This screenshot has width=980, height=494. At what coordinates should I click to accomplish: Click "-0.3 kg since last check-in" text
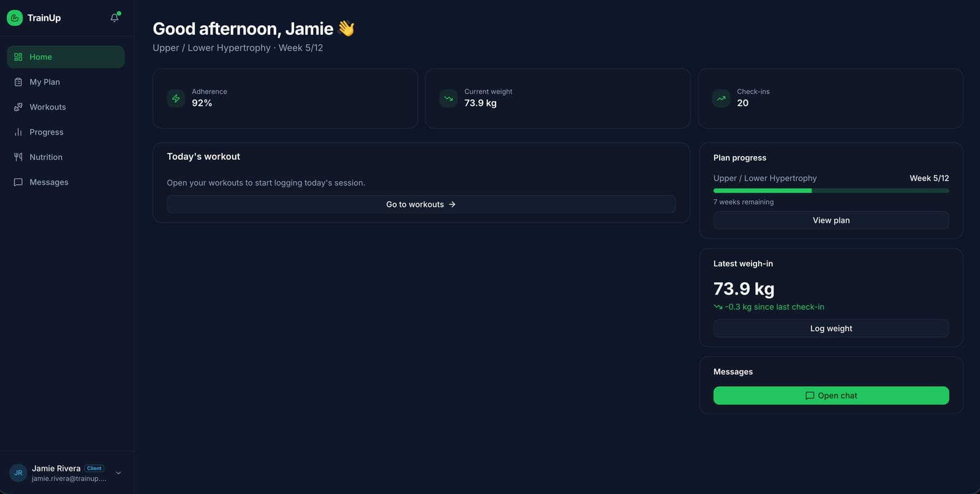775,307
